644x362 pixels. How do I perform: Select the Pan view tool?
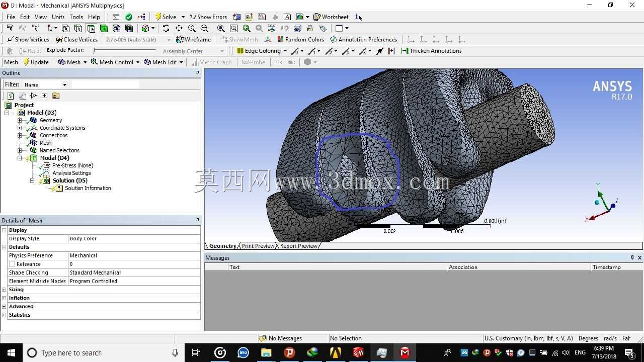click(x=179, y=28)
